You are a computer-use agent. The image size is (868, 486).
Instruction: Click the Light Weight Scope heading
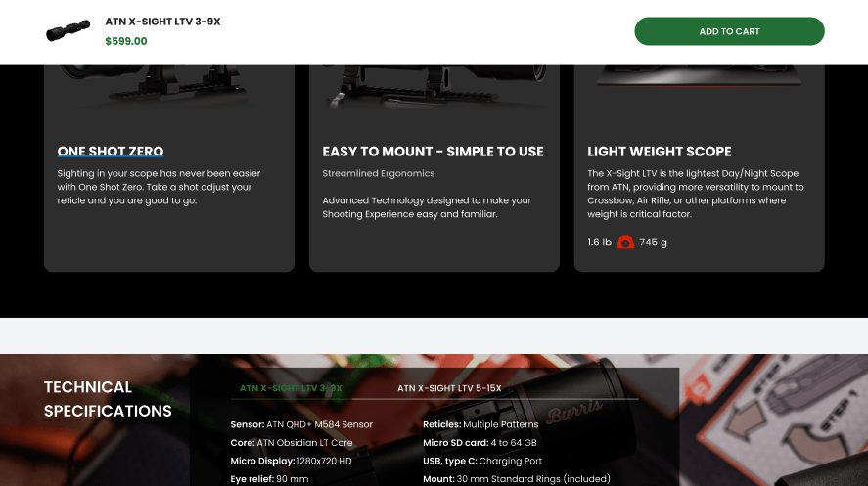point(660,152)
